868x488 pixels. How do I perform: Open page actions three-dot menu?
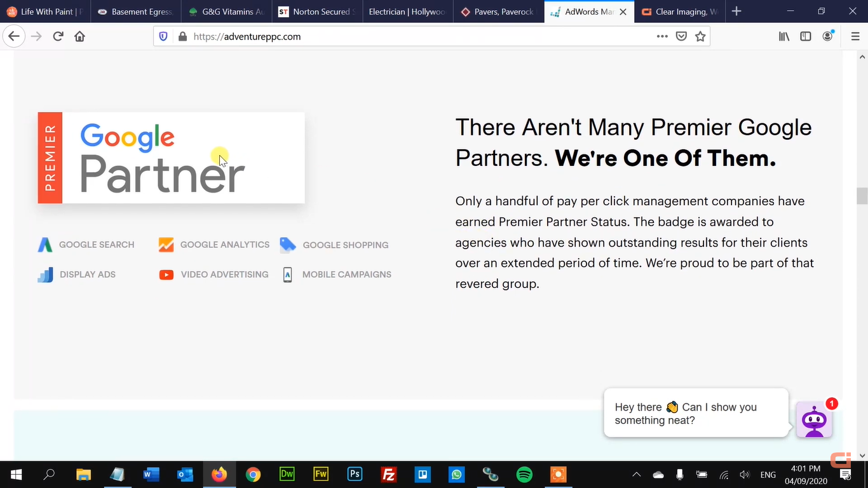pyautogui.click(x=662, y=36)
